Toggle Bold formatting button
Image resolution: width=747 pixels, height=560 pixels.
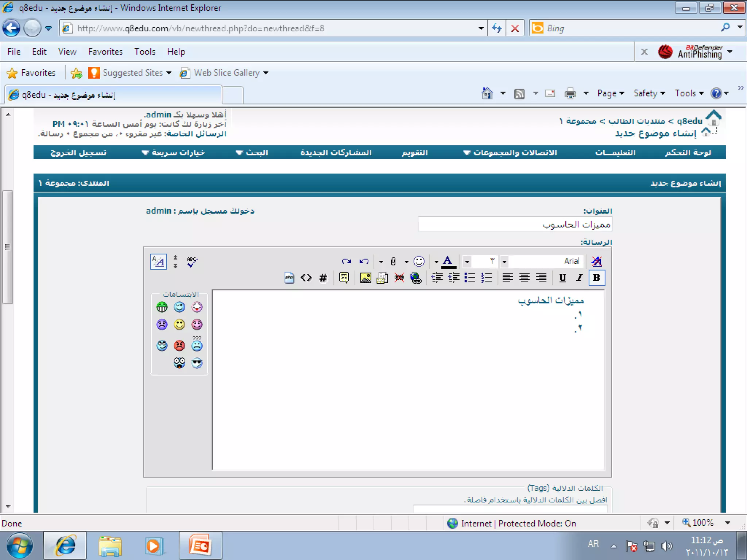click(x=596, y=278)
